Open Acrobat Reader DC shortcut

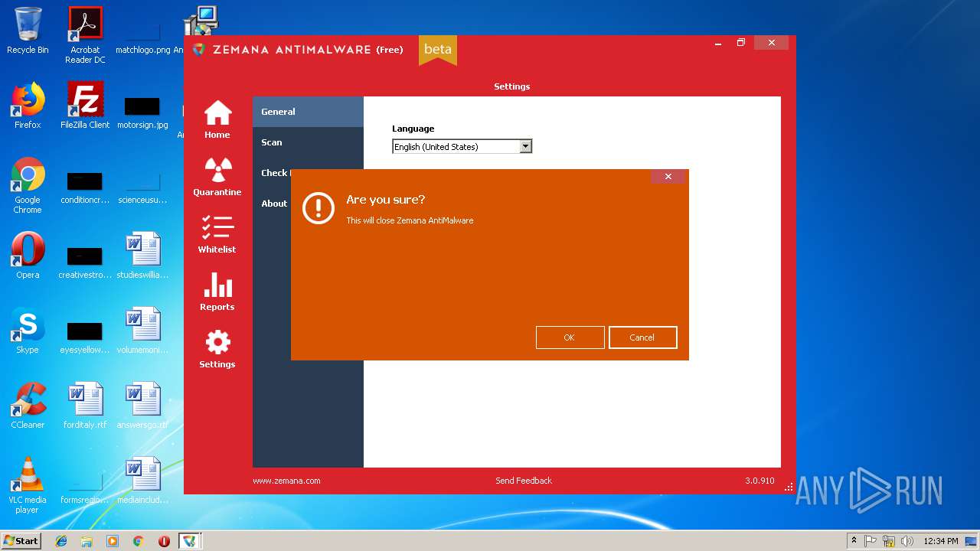85,35
